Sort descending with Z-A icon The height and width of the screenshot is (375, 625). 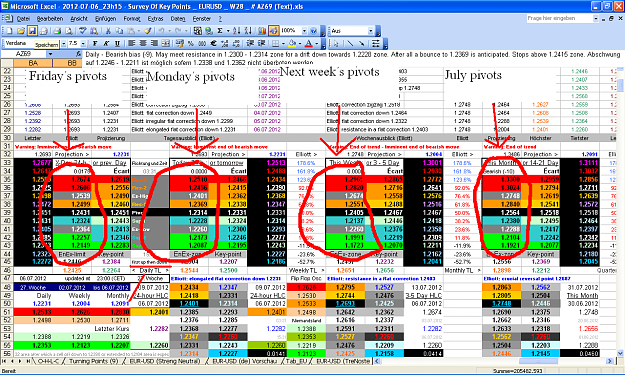click(x=248, y=31)
